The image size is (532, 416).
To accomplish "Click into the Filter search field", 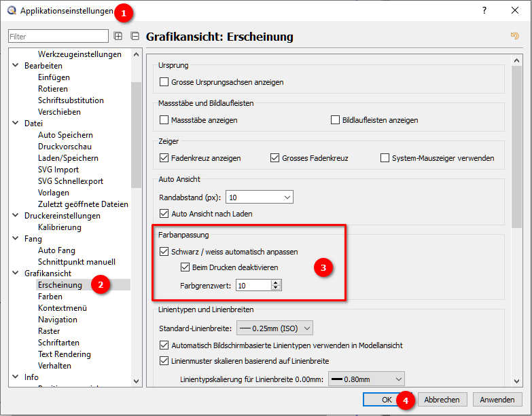I will (x=58, y=37).
